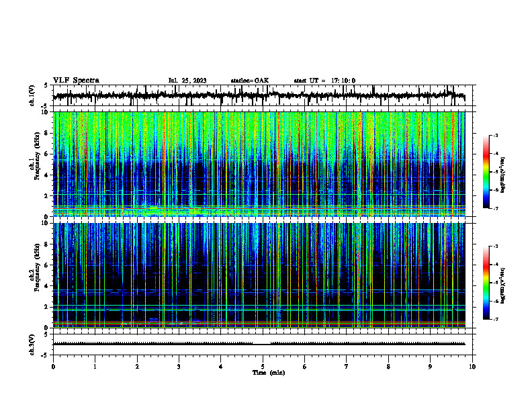Click the "VLF Spectra" plot title
This screenshot has width=532, height=411.
click(x=76, y=80)
